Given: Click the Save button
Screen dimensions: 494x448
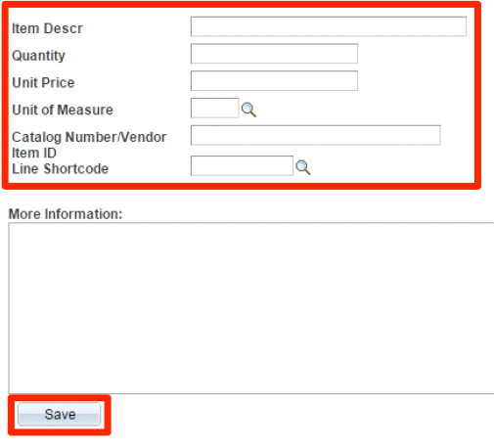Looking at the screenshot, I should [x=60, y=415].
